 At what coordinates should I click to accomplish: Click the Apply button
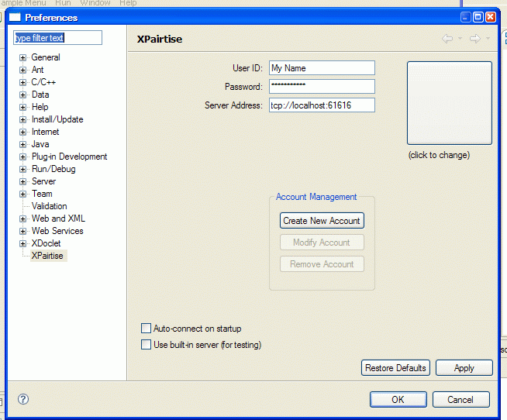[x=464, y=368]
